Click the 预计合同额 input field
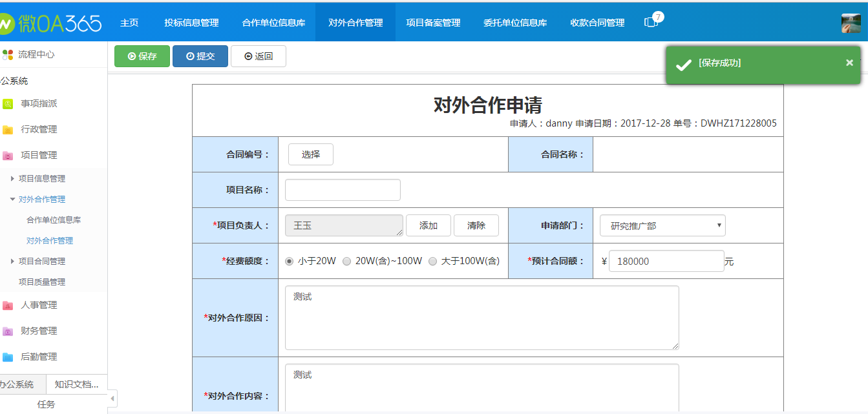 coord(666,262)
